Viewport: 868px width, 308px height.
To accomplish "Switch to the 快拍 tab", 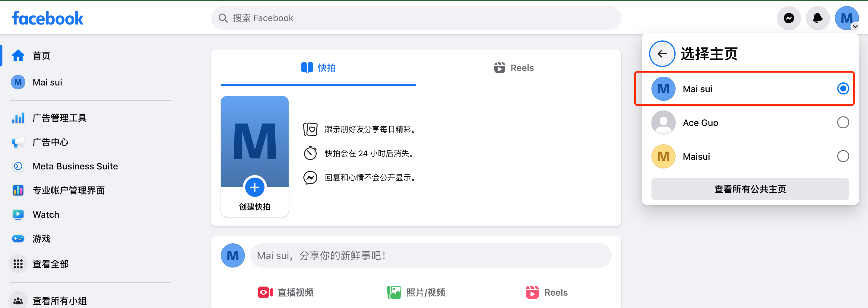I will coord(318,68).
